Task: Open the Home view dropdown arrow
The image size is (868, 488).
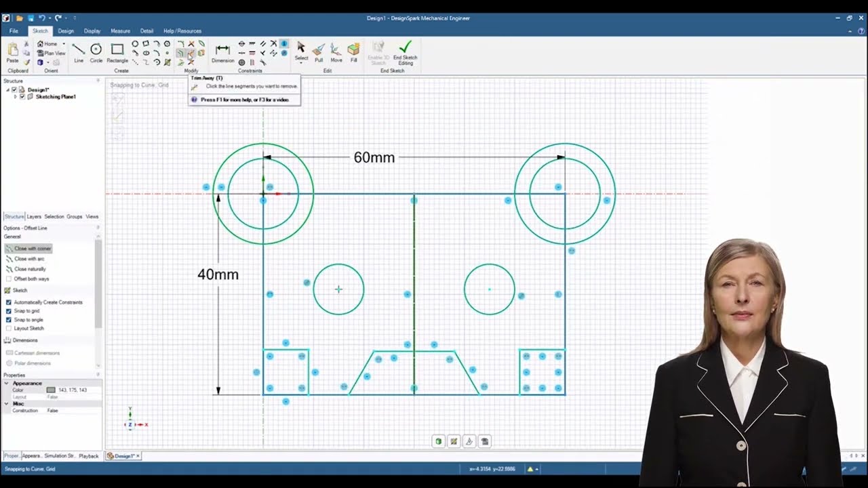Action: [64, 44]
